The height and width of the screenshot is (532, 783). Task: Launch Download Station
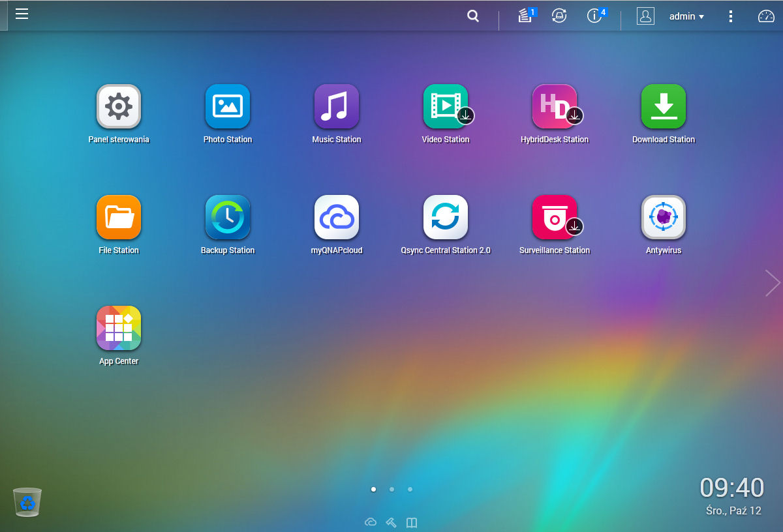[x=664, y=106]
